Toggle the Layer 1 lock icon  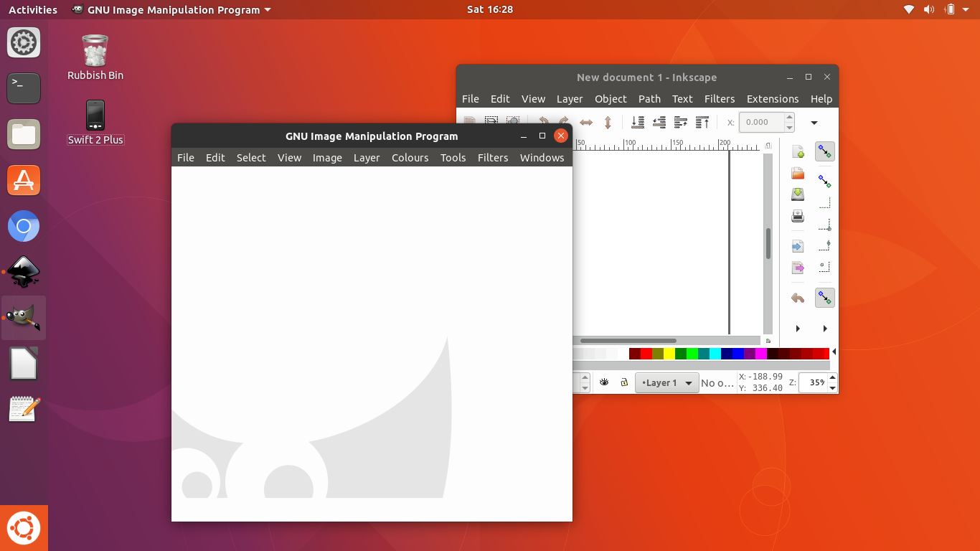[624, 382]
